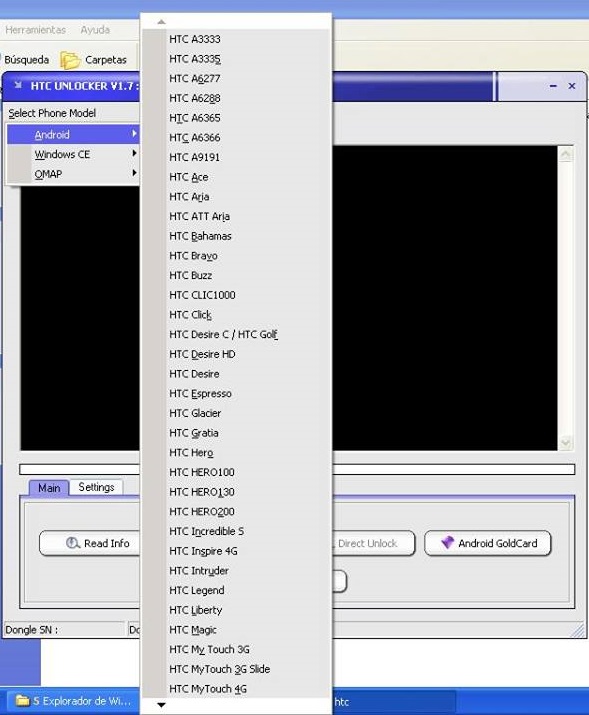Close the HTC Unlocker window
This screenshot has height=715, width=589.
tap(572, 86)
